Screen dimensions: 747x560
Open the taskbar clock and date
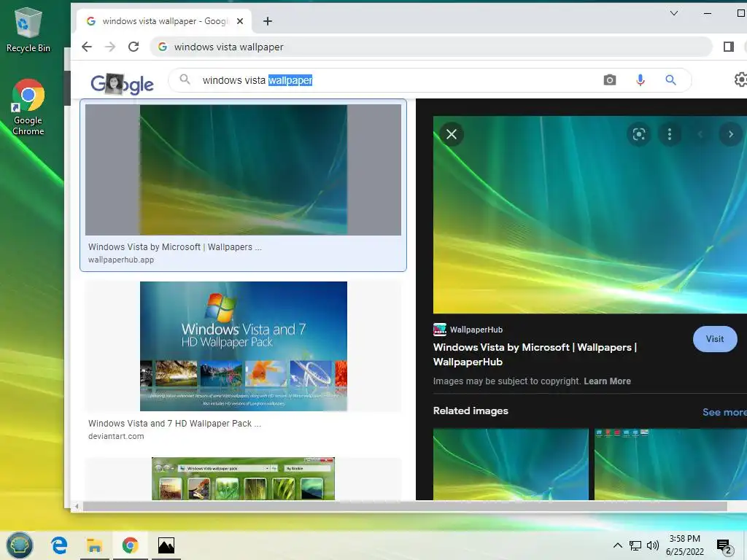(684, 545)
